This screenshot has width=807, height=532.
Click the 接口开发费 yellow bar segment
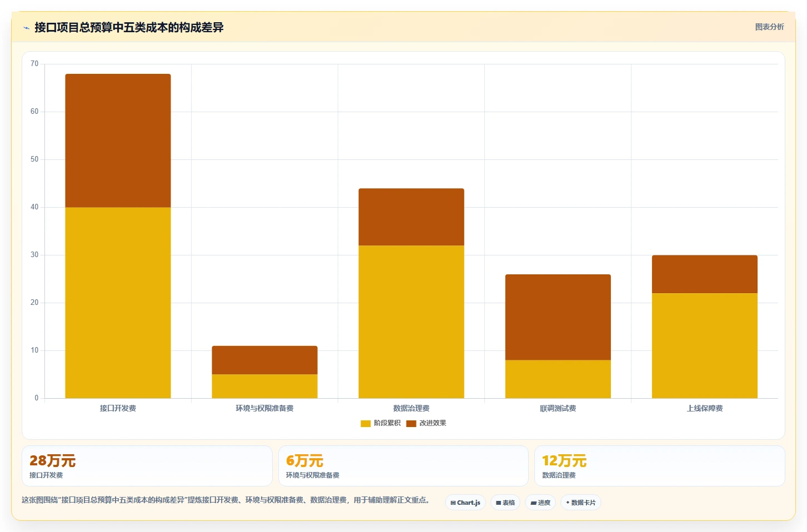coord(118,303)
